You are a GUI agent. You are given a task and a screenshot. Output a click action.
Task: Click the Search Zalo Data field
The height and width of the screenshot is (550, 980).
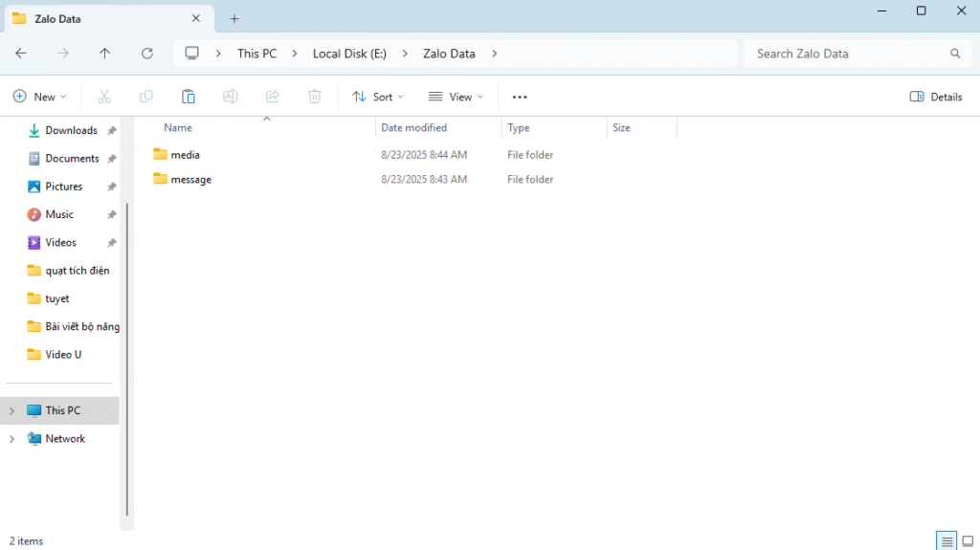847,54
